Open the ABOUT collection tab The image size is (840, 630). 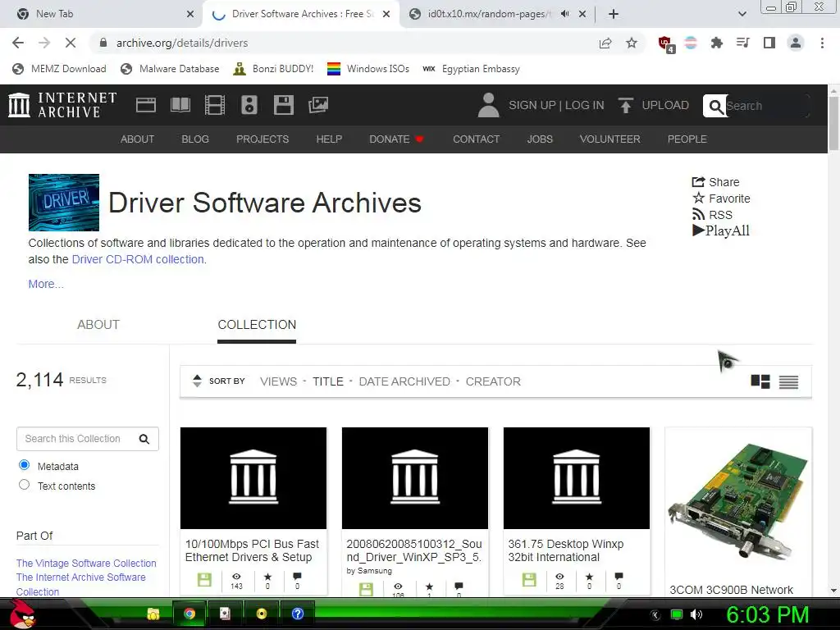click(98, 325)
